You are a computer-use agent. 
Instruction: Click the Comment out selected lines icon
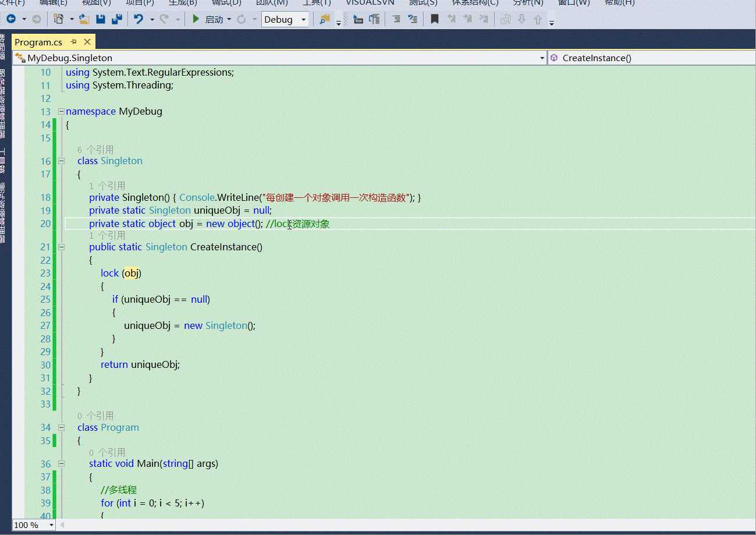396,19
